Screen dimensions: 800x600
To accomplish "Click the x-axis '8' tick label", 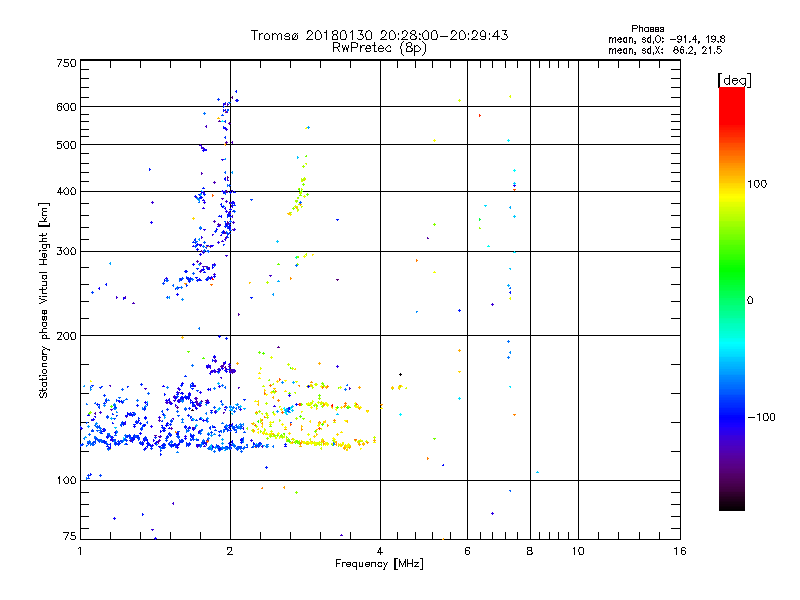I will tap(530, 551).
